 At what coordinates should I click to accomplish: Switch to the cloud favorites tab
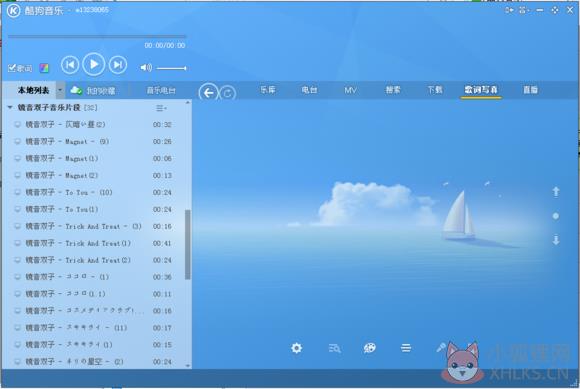[93, 90]
